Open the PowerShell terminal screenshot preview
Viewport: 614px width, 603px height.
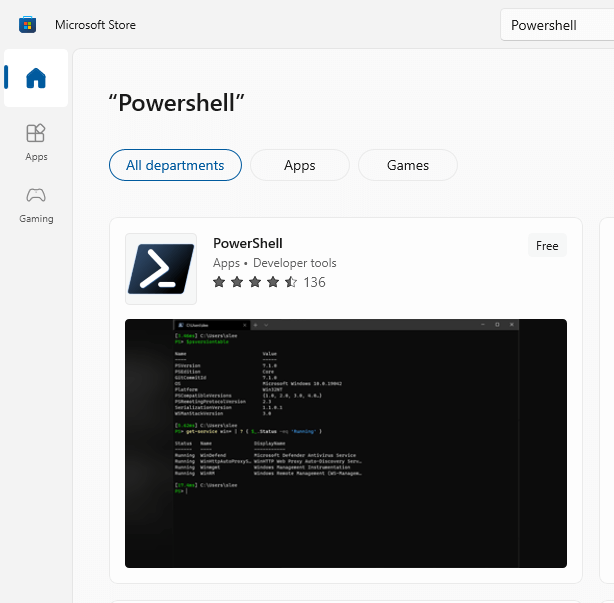346,443
